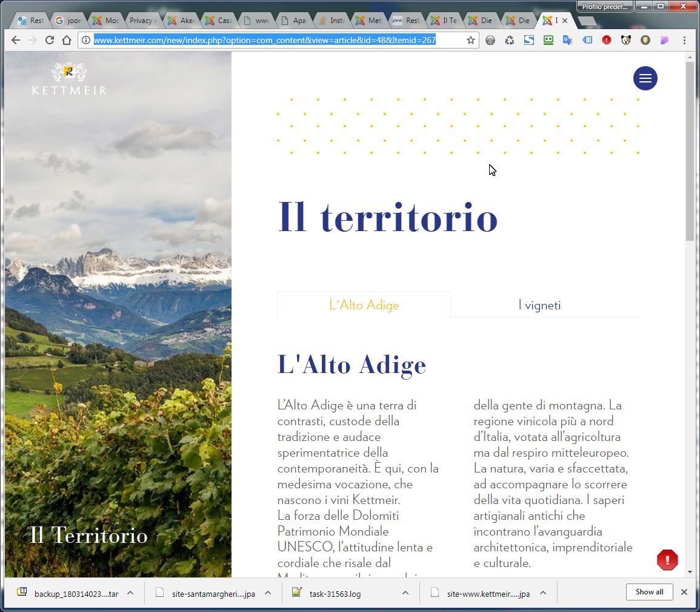Open the round blue hamburger menu

tap(645, 78)
